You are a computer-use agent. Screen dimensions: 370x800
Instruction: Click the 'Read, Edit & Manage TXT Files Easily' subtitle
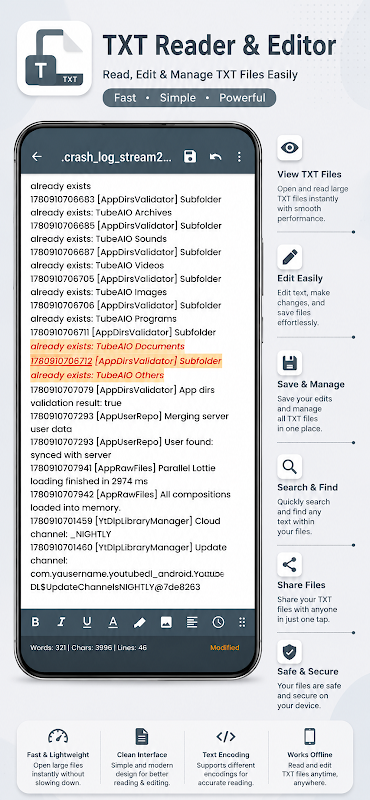click(x=200, y=75)
